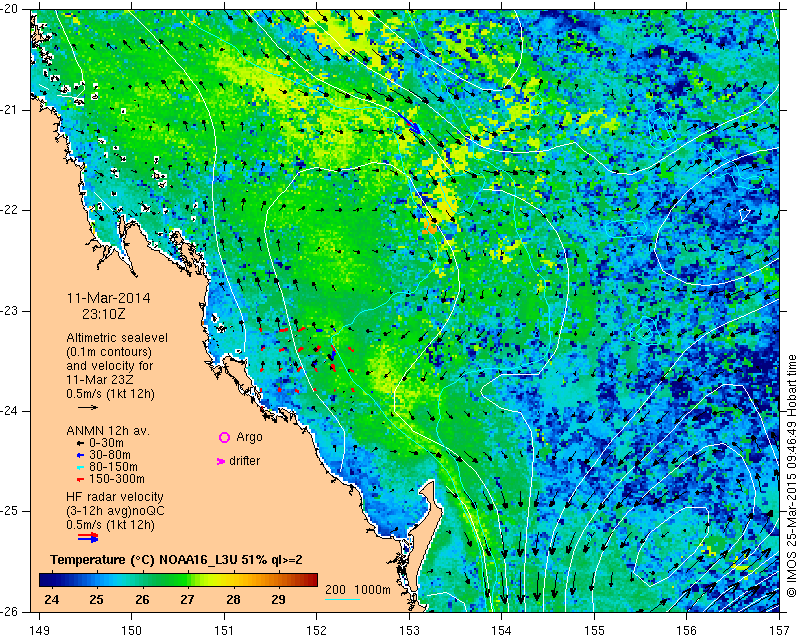Screen dimensions: 800x640
Task: Click the 'HF radar velocity' text
Action: click(115, 497)
